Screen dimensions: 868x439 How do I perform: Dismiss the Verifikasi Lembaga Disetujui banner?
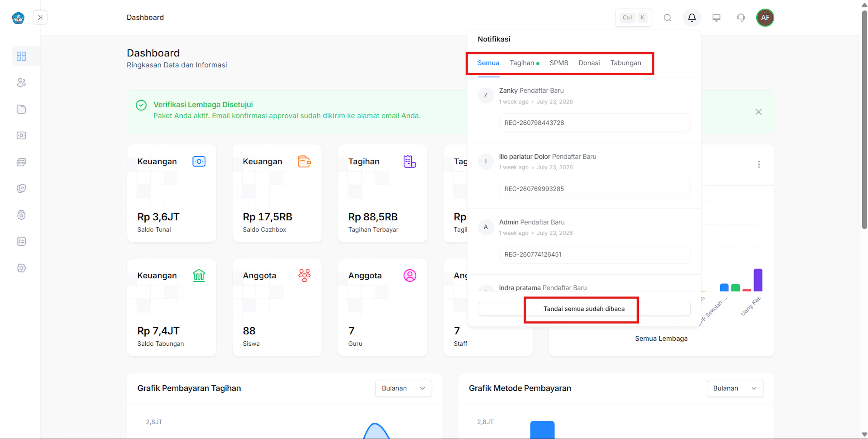[x=758, y=112]
